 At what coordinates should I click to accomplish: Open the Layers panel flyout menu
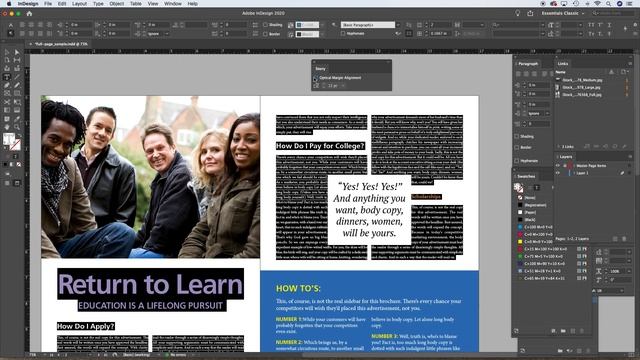coord(630,157)
